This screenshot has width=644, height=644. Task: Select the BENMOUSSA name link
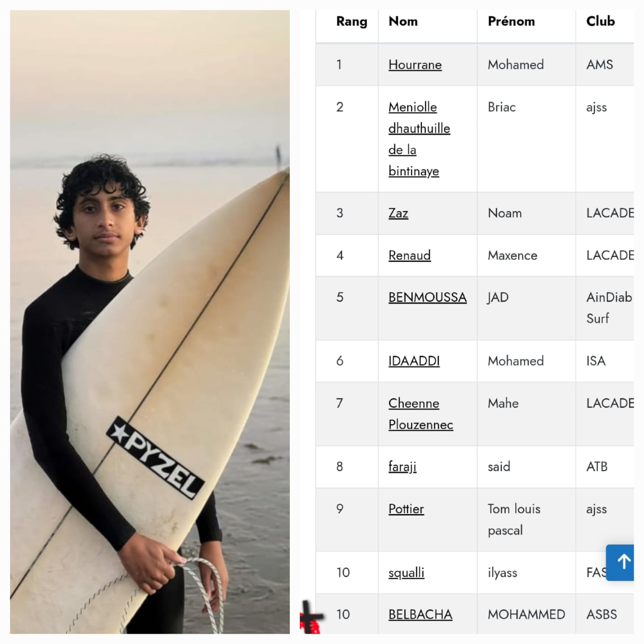click(x=427, y=297)
